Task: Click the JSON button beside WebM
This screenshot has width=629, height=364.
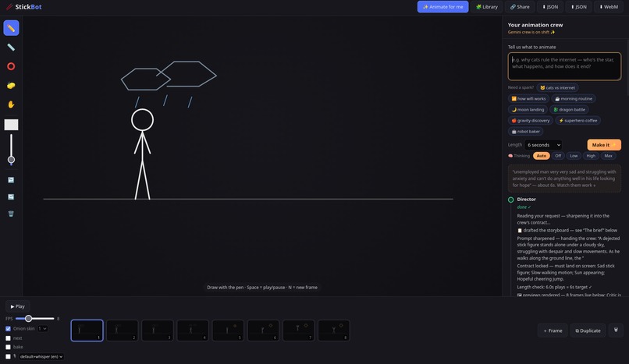Action: click(x=578, y=7)
